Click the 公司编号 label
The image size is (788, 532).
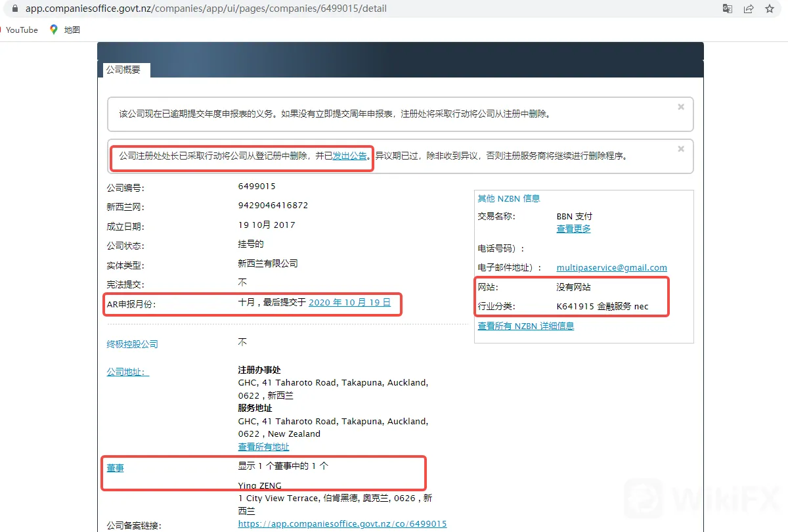pos(125,188)
